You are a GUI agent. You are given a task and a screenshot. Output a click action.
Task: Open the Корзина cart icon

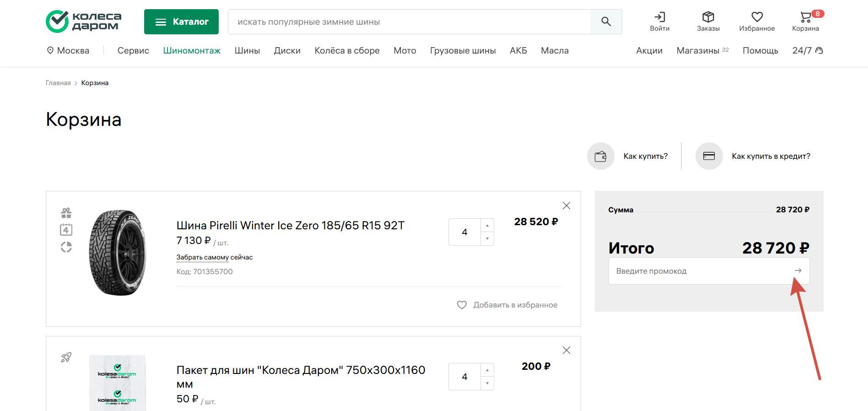click(x=805, y=17)
